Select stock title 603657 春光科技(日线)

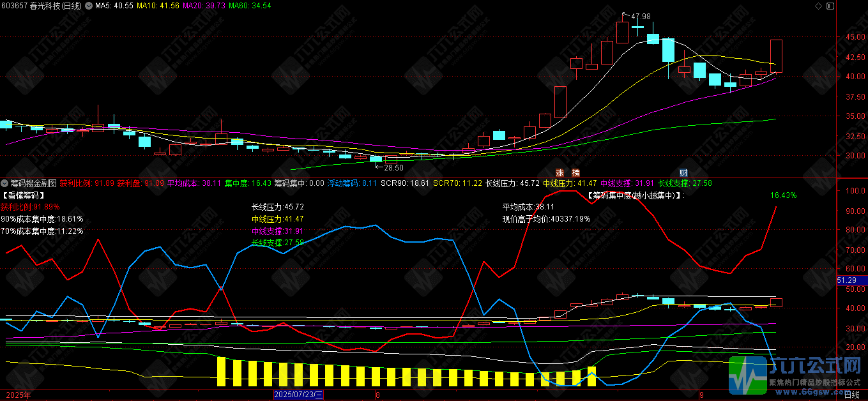[42, 6]
